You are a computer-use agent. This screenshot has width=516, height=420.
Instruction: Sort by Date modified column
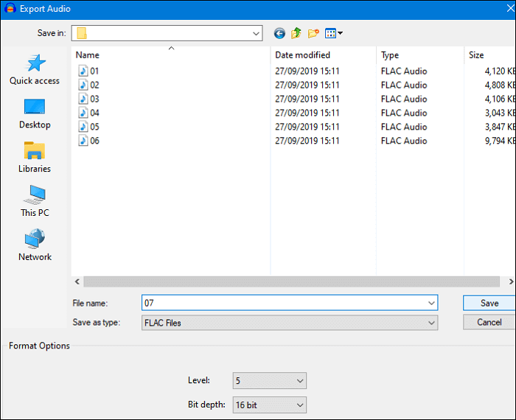tap(302, 55)
